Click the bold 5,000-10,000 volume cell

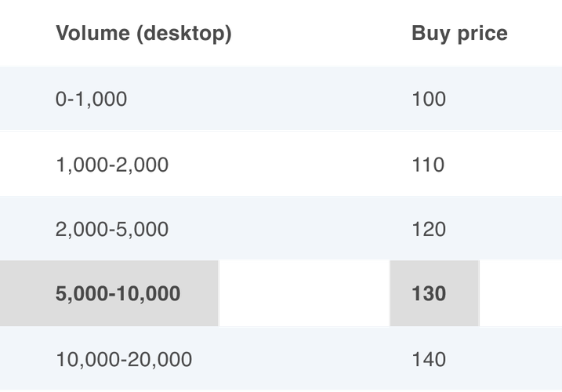pyautogui.click(x=118, y=294)
